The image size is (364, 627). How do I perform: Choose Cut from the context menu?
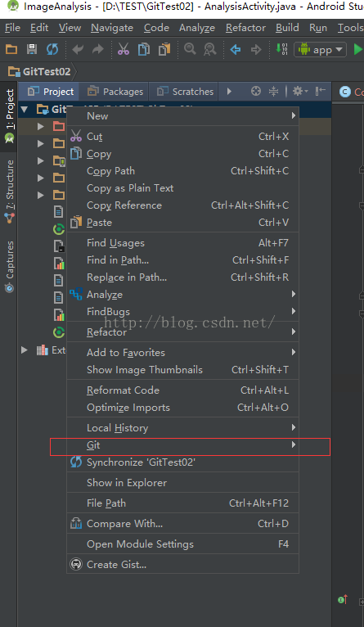pyautogui.click(x=182, y=137)
